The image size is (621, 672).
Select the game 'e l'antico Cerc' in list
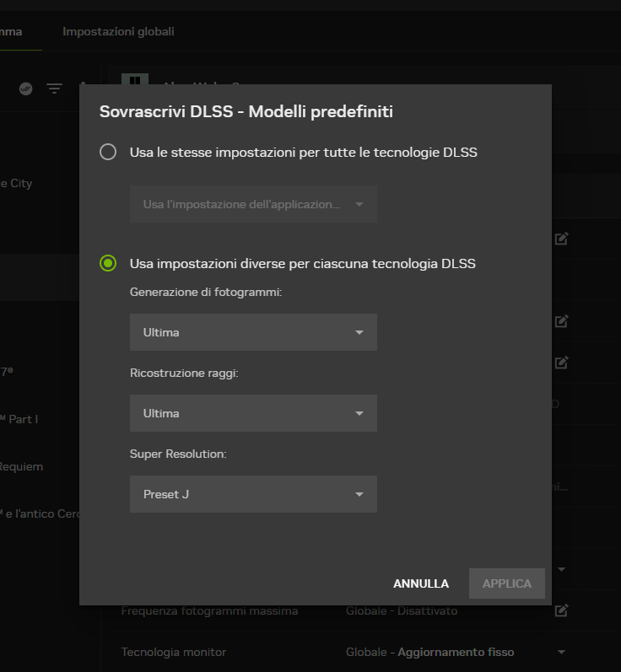[40, 513]
